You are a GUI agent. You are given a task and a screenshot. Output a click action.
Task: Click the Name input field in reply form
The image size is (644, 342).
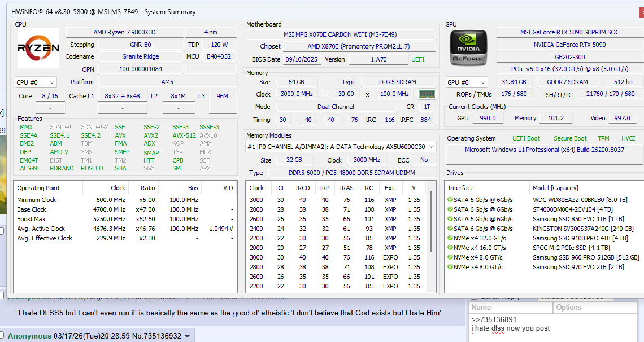tap(510, 308)
